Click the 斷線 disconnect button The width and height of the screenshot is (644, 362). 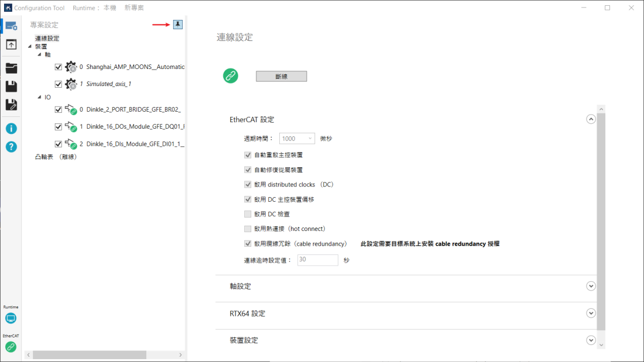[281, 77]
